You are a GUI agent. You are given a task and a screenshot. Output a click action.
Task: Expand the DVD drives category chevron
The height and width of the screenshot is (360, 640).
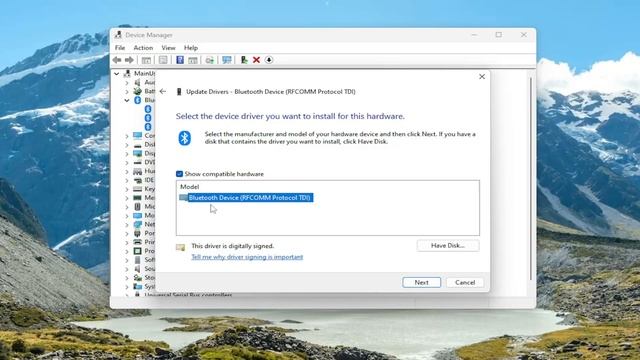127,162
